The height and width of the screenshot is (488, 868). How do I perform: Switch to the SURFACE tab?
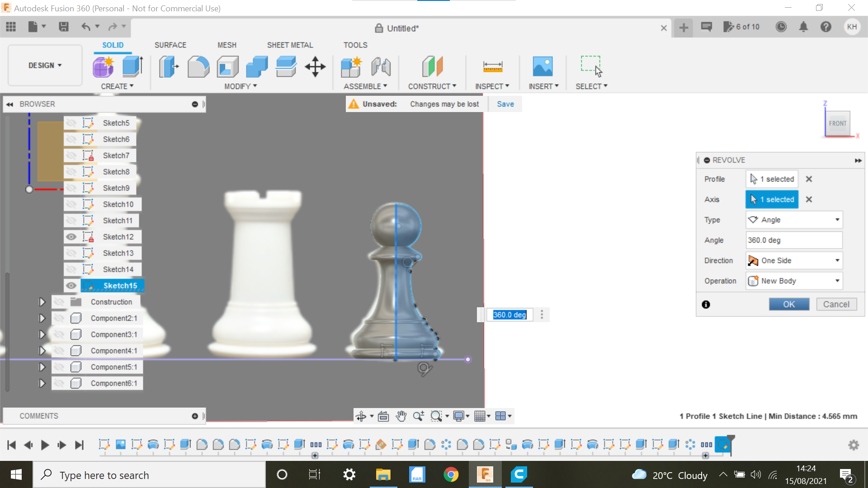(x=170, y=45)
